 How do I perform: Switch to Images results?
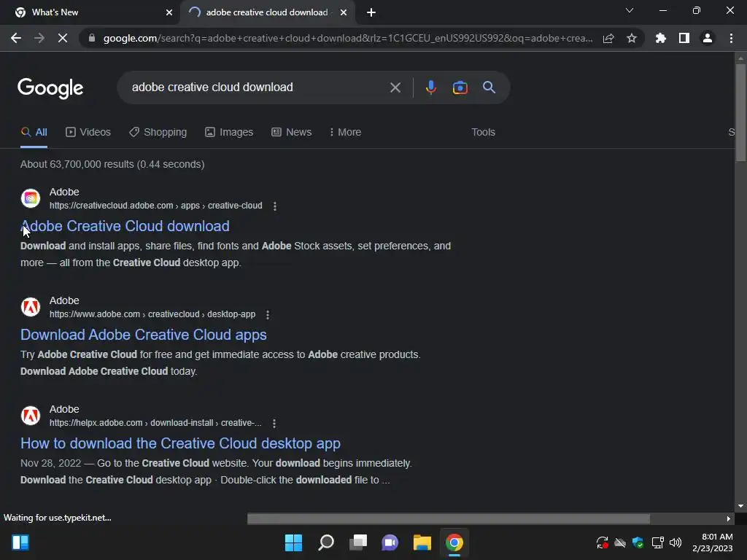[x=229, y=133]
